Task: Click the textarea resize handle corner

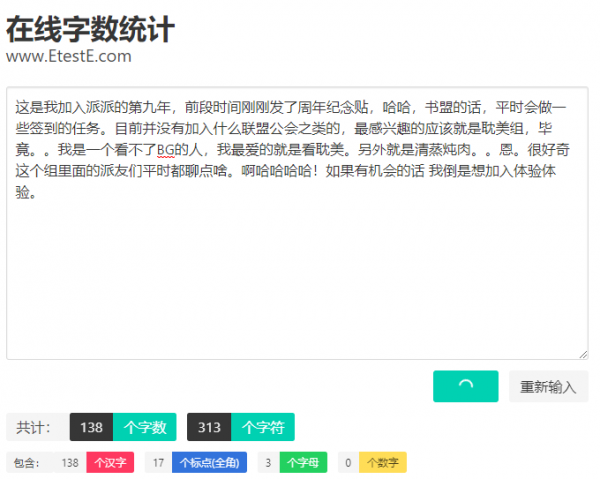Action: (x=583, y=355)
